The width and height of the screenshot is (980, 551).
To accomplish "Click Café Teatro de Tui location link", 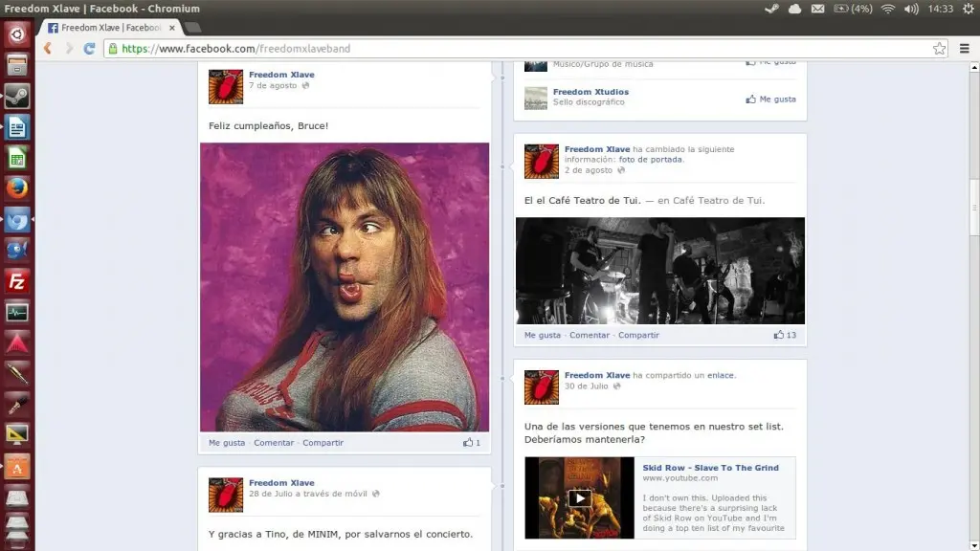I will coord(718,201).
